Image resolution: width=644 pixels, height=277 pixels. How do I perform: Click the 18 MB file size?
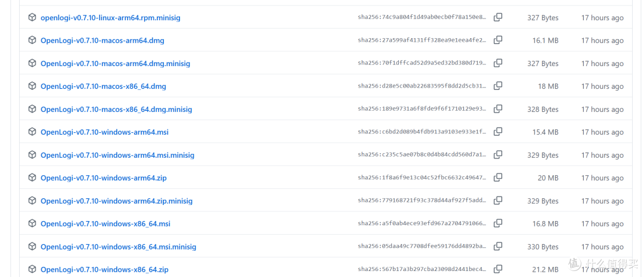pos(548,86)
